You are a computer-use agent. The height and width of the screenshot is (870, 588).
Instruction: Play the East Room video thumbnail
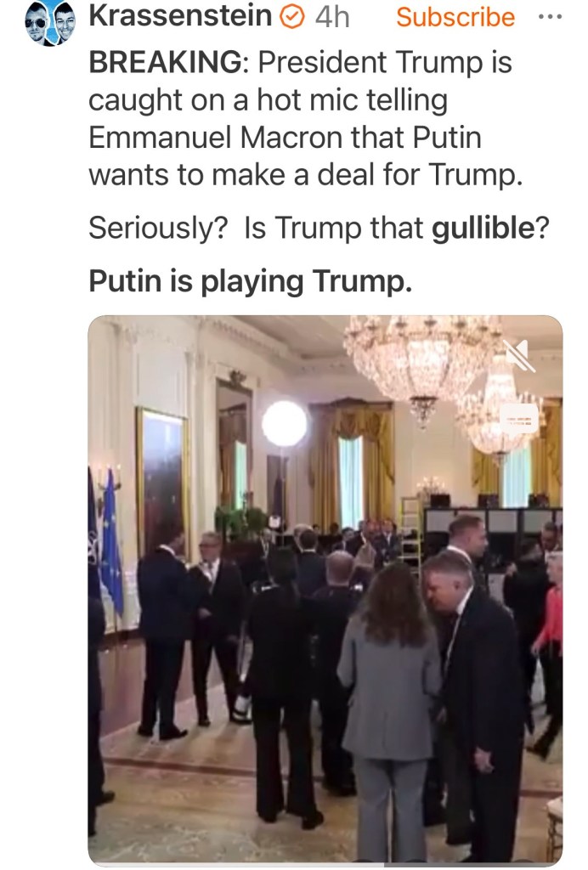[x=325, y=590]
